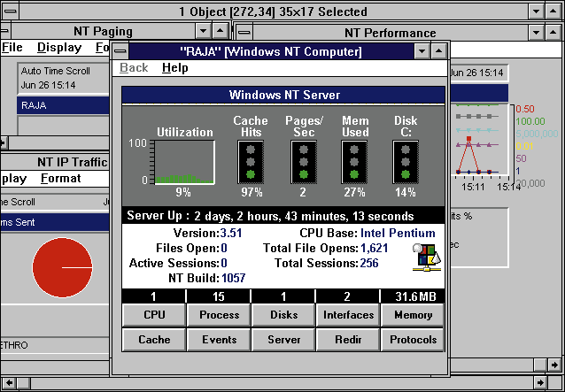Minimize the RAJA window with down arrow

[422, 51]
